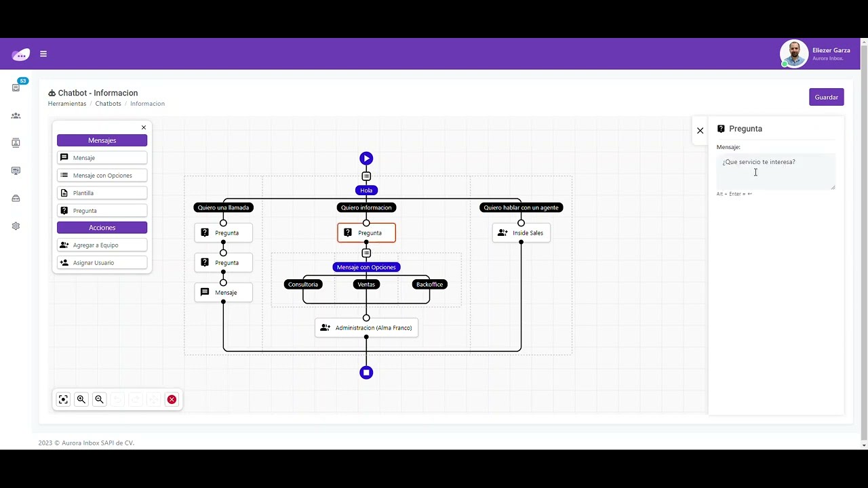This screenshot has height=488, width=868.
Task: Click the red cancel circle in zoom toolbar
Action: [172, 399]
